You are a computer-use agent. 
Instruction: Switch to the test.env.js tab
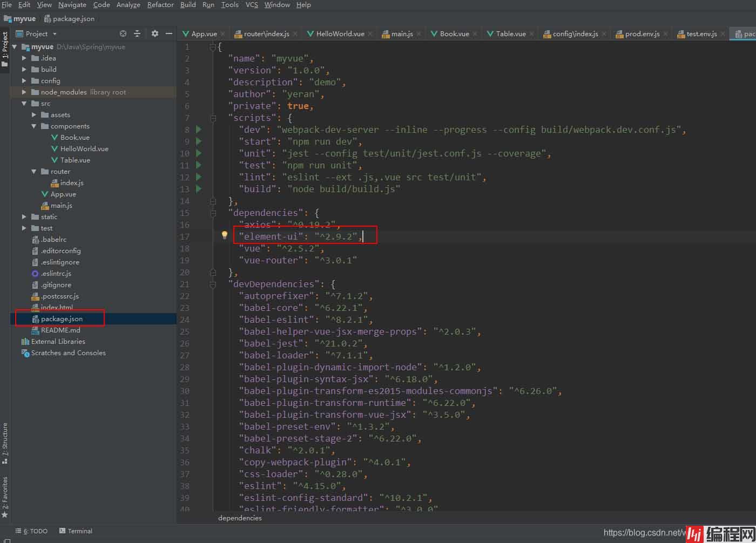click(701, 33)
